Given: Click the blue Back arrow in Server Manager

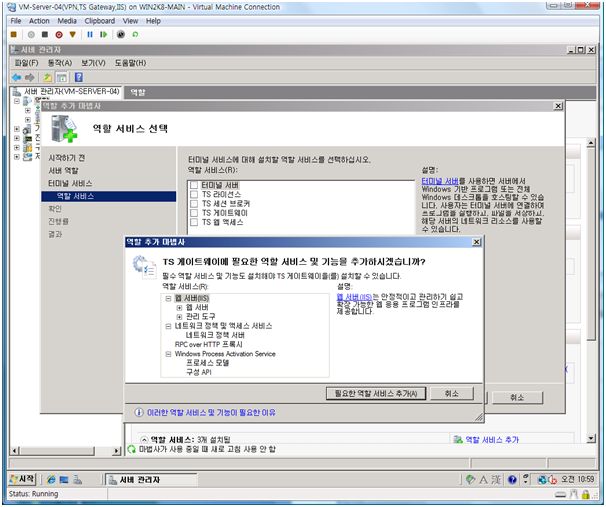Looking at the screenshot, I should click(16, 77).
